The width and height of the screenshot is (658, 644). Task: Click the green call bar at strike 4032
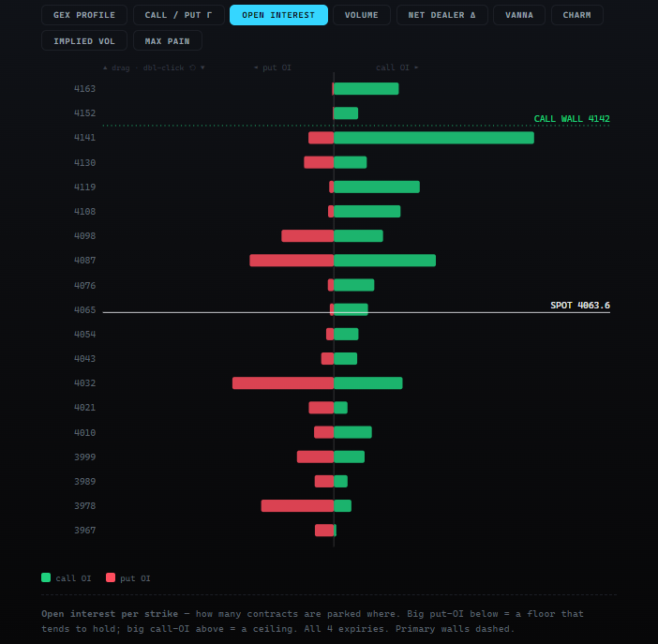[368, 382]
